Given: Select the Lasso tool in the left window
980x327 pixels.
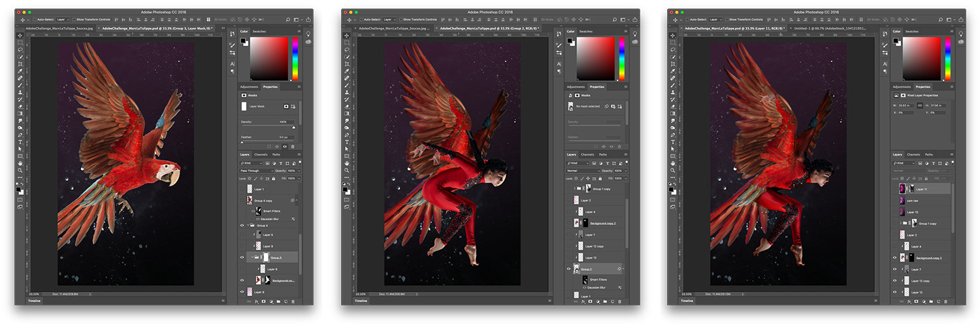Looking at the screenshot, I should (20, 50).
